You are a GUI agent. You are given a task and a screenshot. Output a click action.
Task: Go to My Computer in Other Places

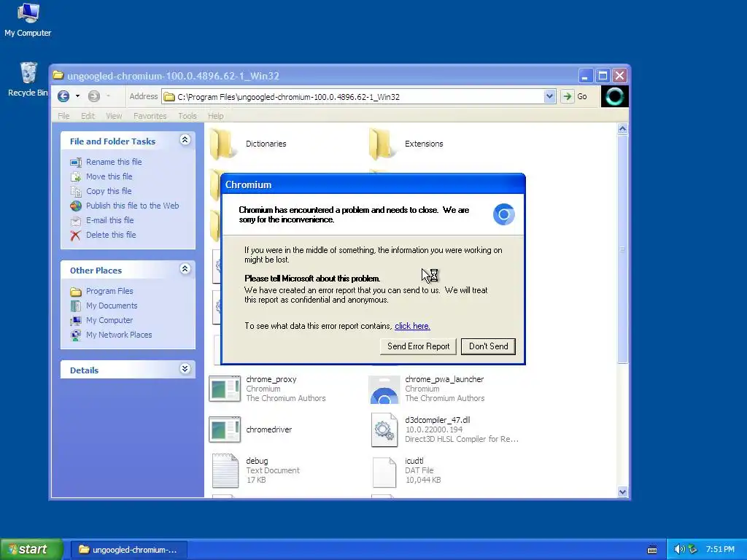[109, 321]
